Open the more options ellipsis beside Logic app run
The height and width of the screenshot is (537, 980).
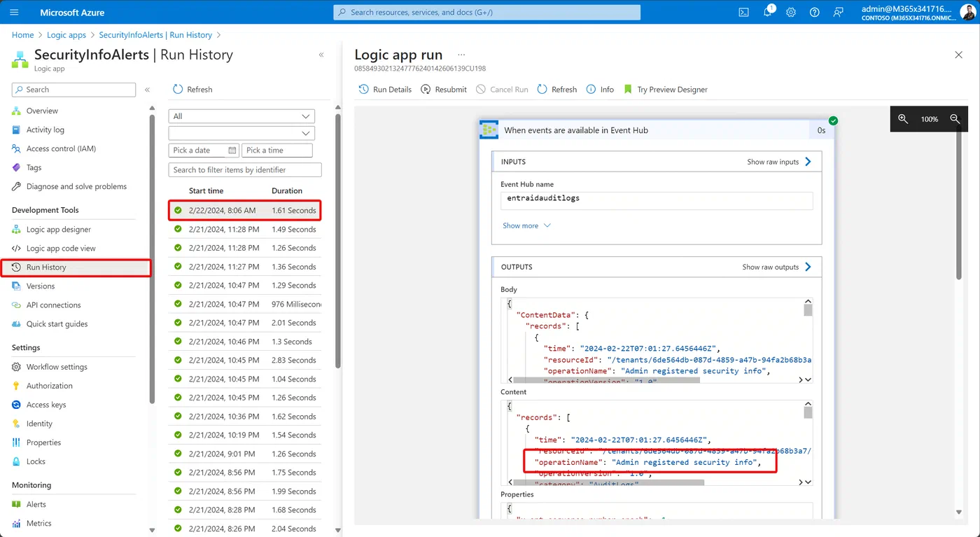click(461, 55)
